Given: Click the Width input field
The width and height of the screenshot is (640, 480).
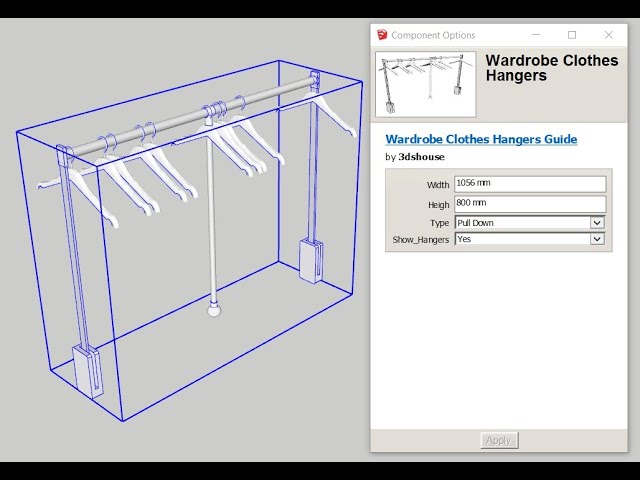Looking at the screenshot, I should click(x=530, y=184).
